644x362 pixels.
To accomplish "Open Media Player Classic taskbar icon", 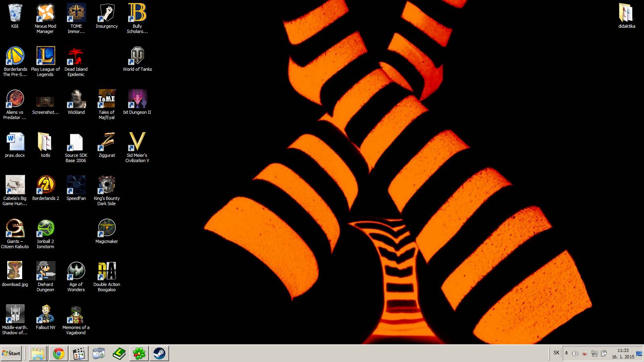I will pyautogui.click(x=78, y=354).
